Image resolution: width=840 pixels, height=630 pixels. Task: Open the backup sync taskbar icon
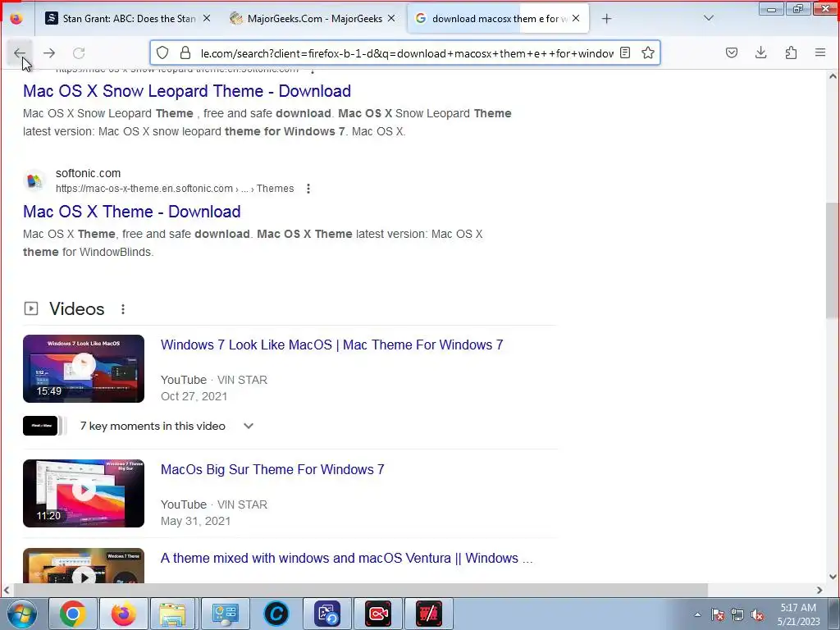327,614
